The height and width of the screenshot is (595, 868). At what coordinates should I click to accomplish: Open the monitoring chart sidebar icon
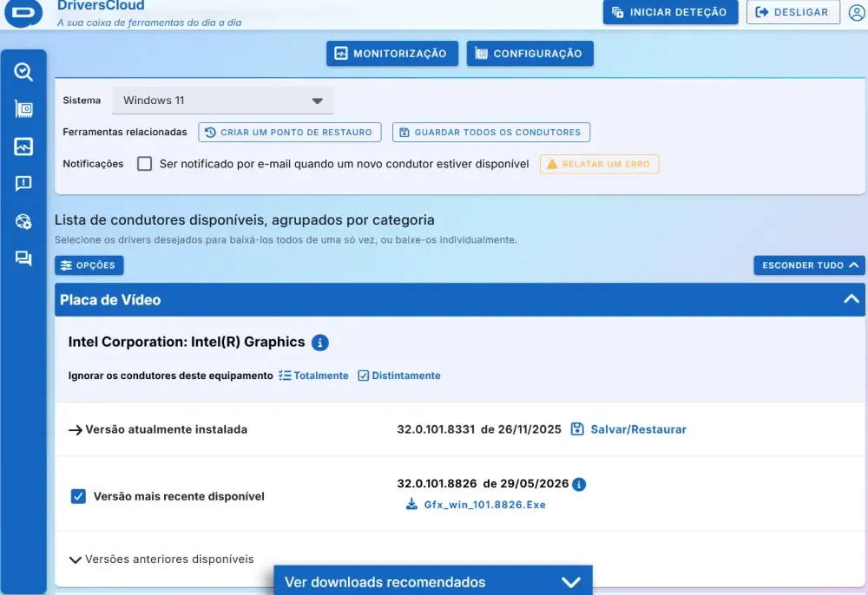(x=23, y=147)
